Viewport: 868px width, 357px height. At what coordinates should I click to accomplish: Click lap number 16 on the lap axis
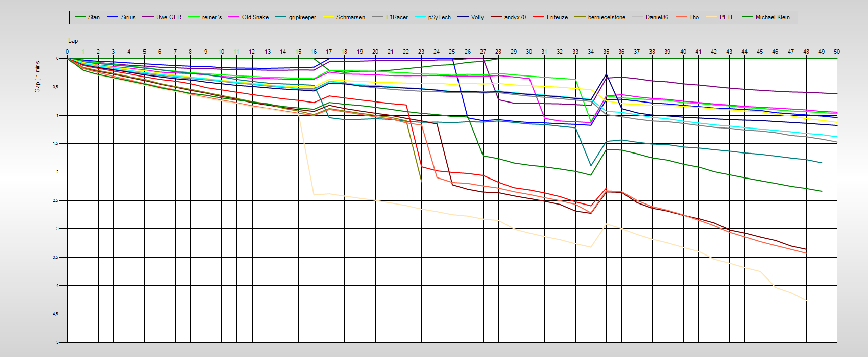point(314,52)
